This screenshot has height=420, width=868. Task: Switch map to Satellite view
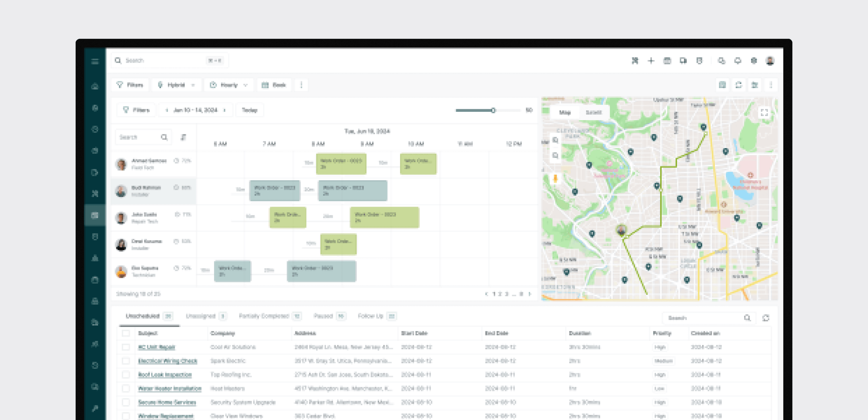pos(594,113)
